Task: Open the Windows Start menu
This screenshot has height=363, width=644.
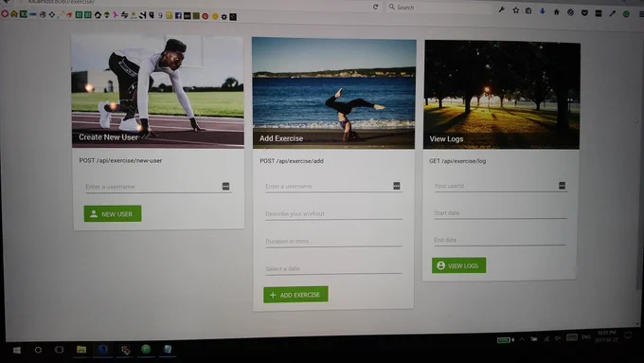Action: [17, 350]
